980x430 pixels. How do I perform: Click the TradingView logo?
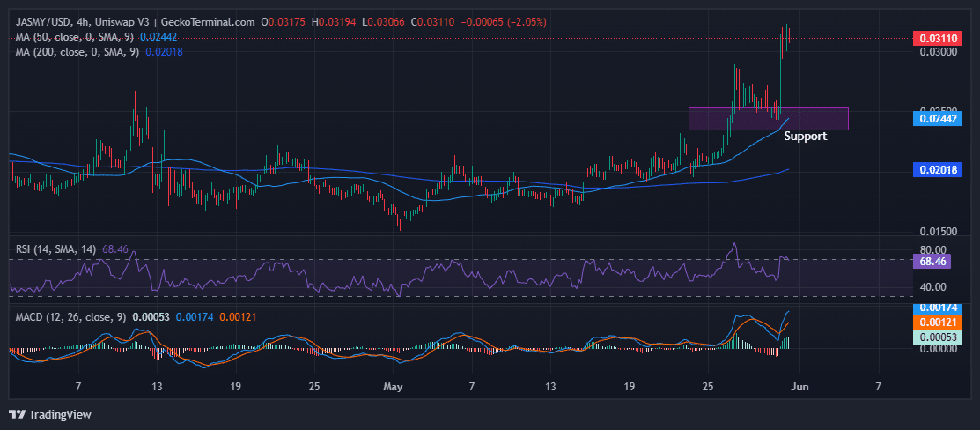tap(50, 414)
